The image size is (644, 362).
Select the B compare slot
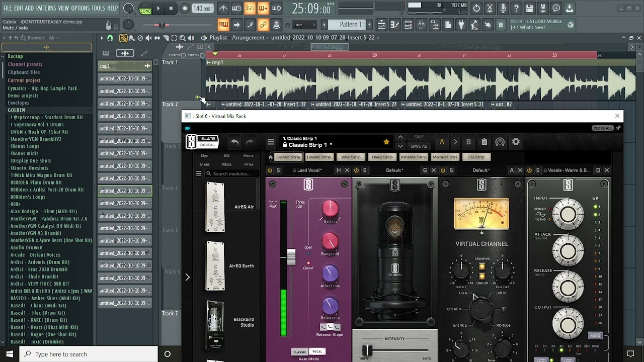pyautogui.click(x=468, y=142)
